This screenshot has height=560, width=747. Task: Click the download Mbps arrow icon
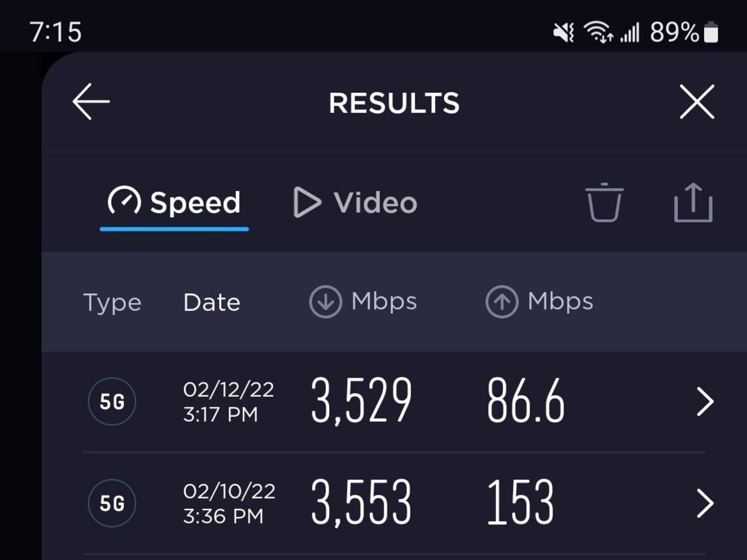325,302
